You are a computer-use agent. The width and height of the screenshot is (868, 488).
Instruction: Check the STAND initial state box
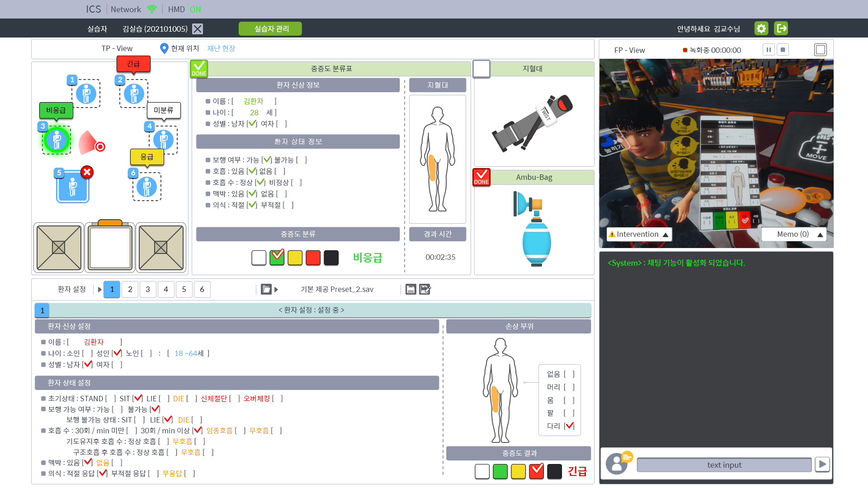pyautogui.click(x=111, y=399)
